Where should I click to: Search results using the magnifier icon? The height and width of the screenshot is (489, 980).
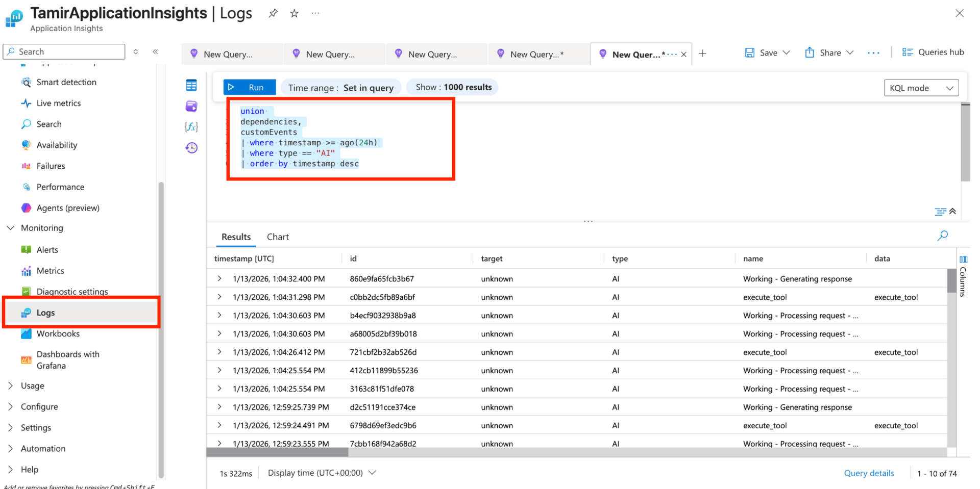point(942,236)
